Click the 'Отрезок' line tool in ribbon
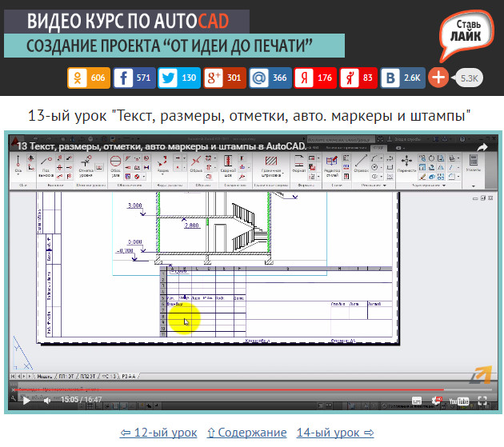This screenshot has width=504, height=447. coord(362,163)
